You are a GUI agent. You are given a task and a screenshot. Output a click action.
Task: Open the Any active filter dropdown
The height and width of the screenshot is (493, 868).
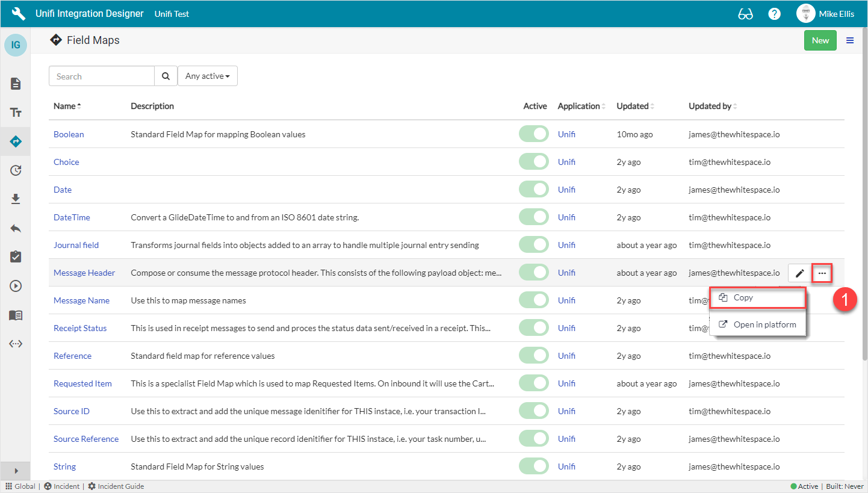tap(208, 76)
